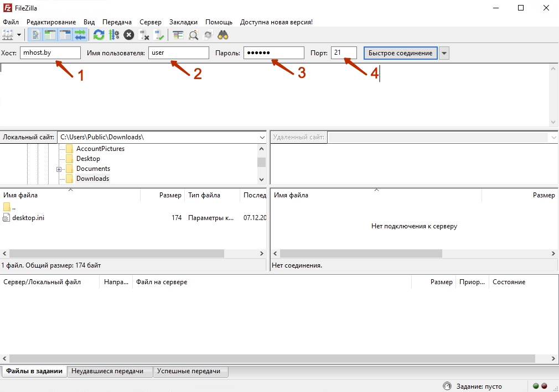This screenshot has width=559, height=392.
Task: Refresh the file and folder lists
Action: tap(99, 35)
